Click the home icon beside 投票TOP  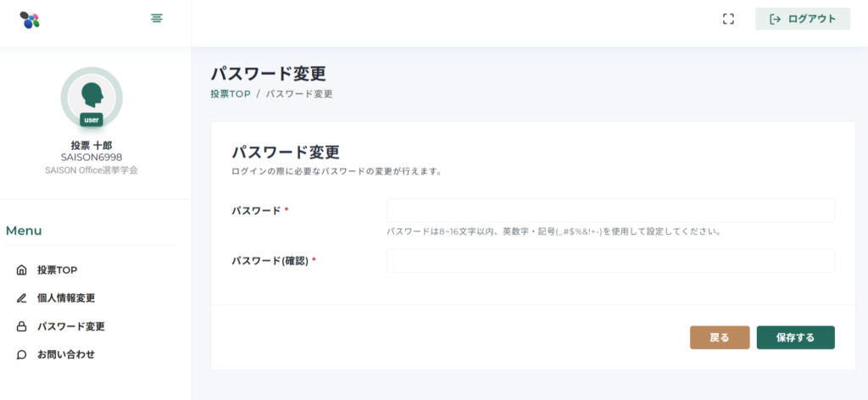pyautogui.click(x=21, y=270)
